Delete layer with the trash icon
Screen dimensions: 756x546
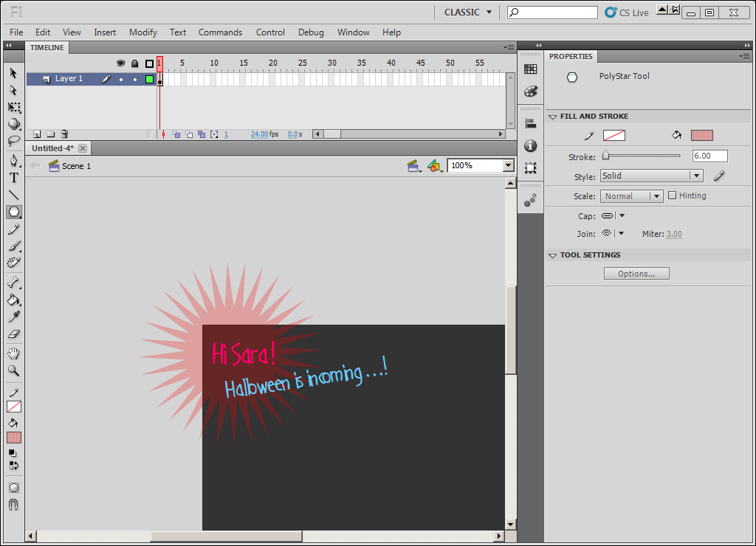(65, 134)
